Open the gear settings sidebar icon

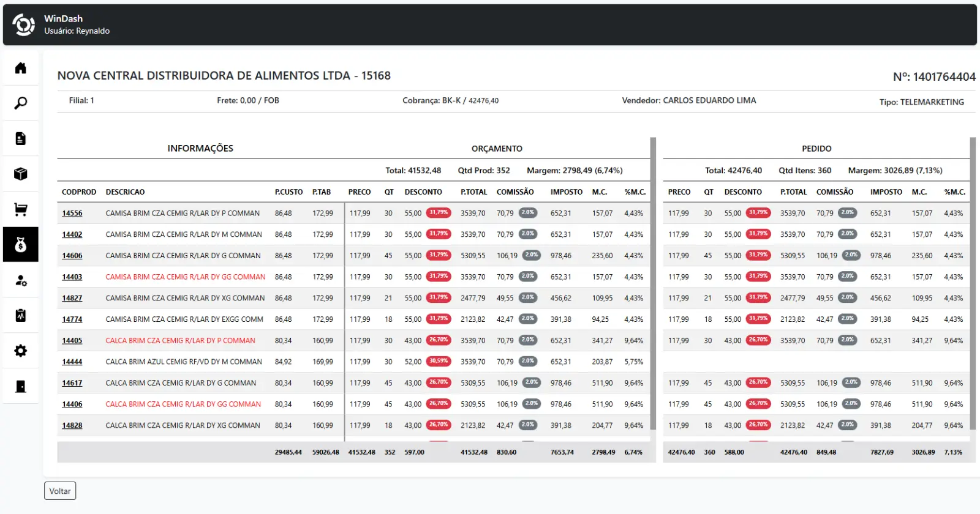[21, 351]
